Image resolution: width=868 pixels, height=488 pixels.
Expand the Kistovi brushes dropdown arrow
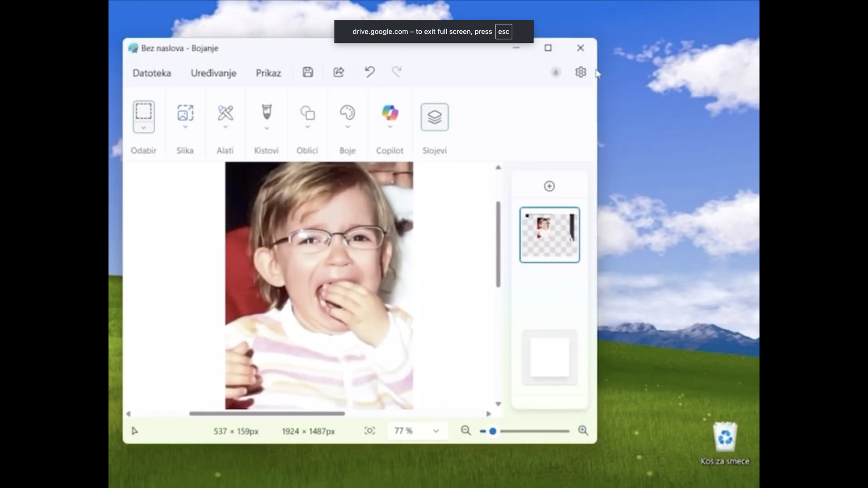coord(267,128)
